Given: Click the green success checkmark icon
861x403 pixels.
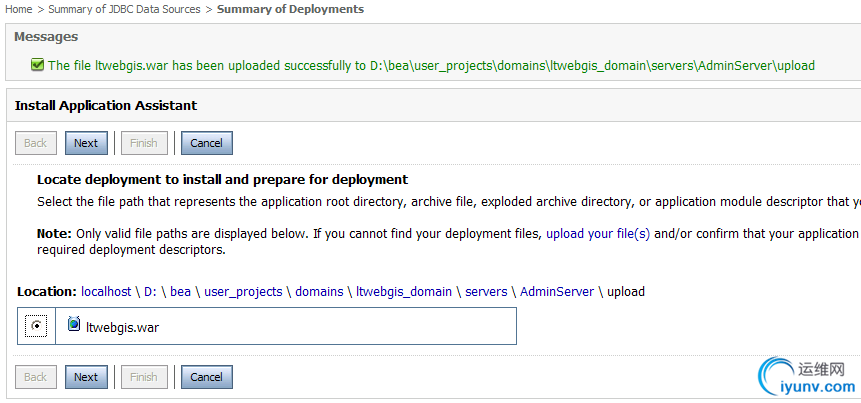Looking at the screenshot, I should (37, 65).
